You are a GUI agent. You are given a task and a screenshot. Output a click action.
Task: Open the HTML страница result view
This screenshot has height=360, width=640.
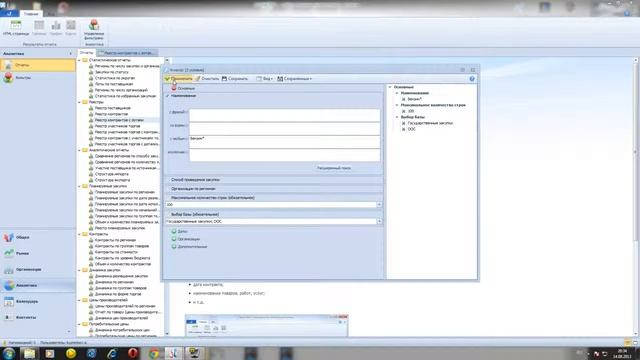[x=16, y=28]
